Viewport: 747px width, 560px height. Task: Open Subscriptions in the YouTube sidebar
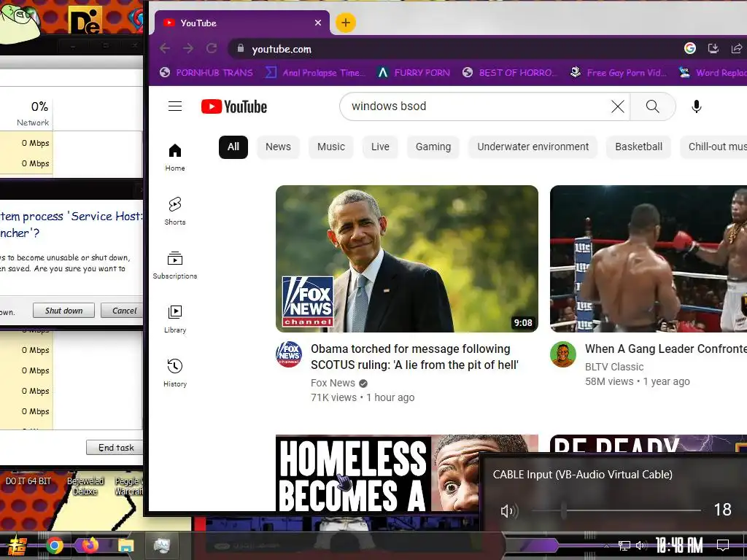tap(175, 265)
